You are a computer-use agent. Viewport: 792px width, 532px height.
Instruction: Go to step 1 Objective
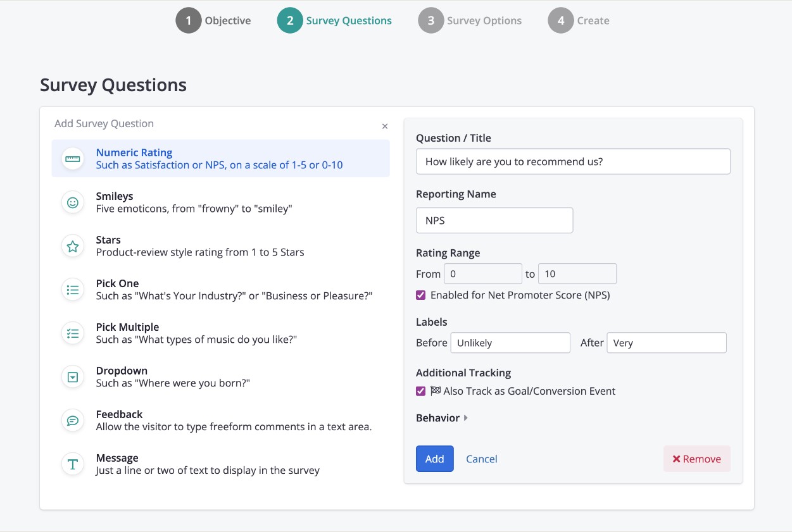[213, 20]
